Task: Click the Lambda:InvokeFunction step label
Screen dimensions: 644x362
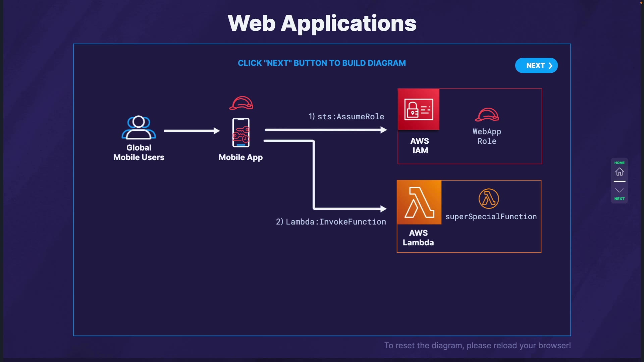Action: 331,222
